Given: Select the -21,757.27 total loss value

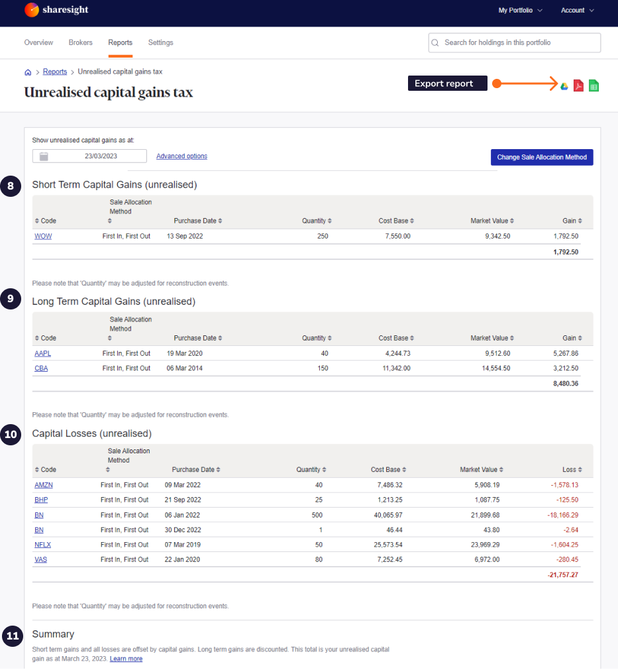Looking at the screenshot, I should (x=563, y=575).
